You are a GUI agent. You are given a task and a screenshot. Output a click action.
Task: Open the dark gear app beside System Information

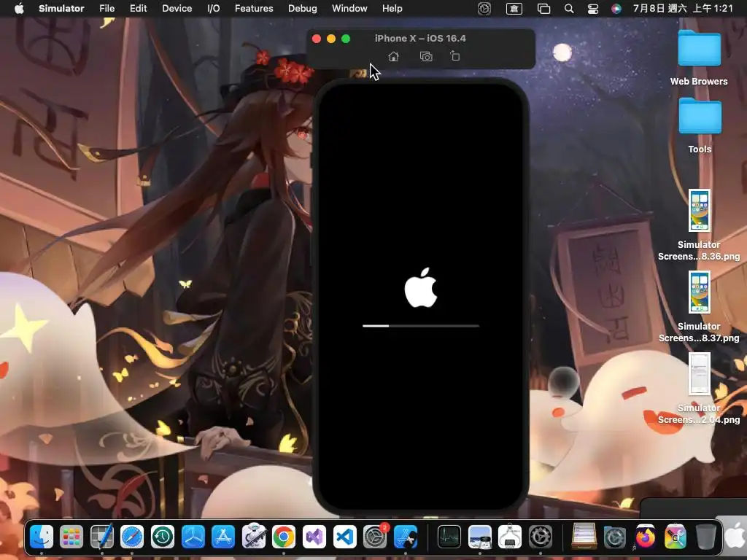(x=541, y=537)
